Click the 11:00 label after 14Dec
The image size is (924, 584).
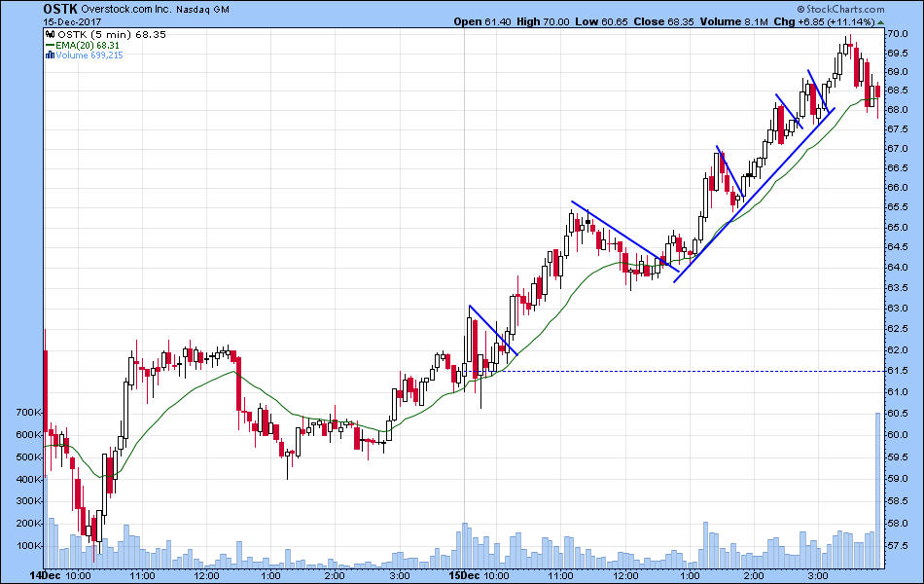coord(142,576)
